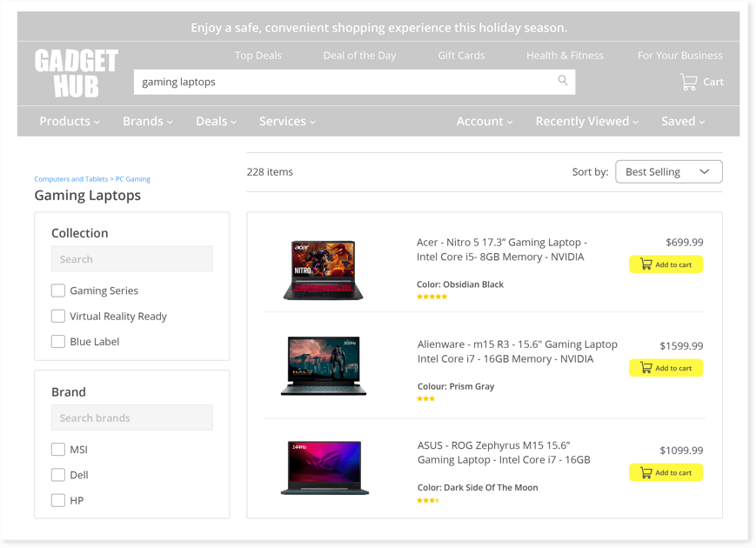Click the Gadget Hub logo

[x=77, y=73]
